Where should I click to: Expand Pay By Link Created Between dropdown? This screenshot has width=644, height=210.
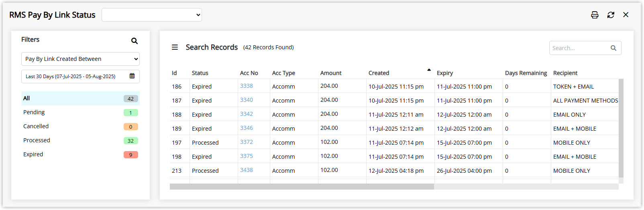80,59
